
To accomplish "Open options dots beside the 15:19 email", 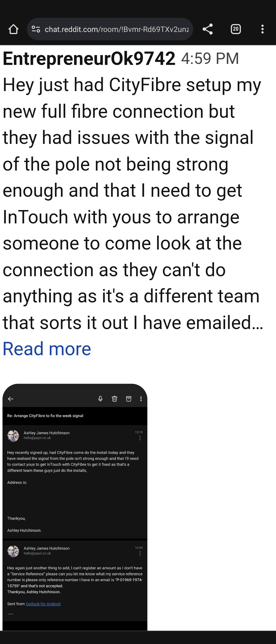I will click(140, 438).
